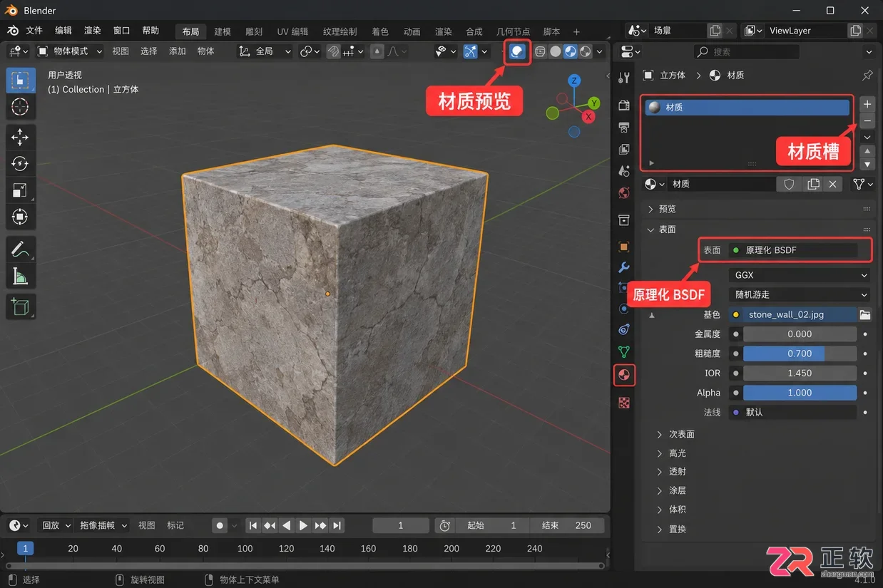Viewport: 883px width, 588px height.
Task: Toggle proportional editing in header
Action: 377,51
